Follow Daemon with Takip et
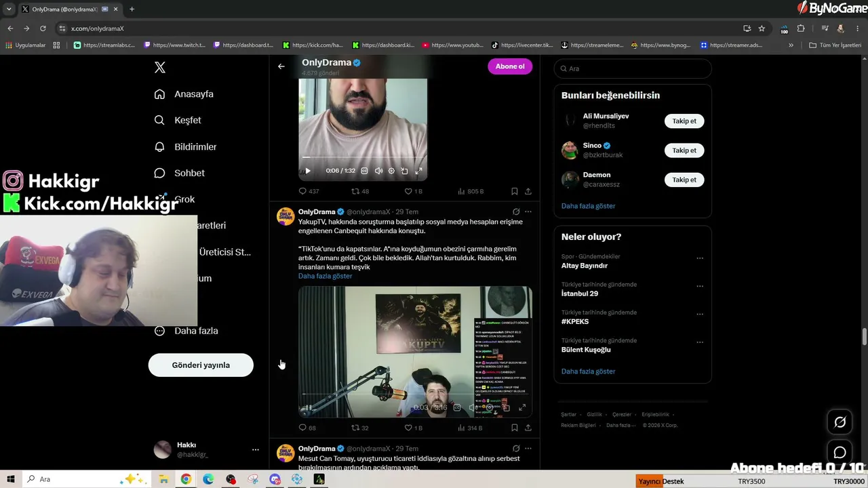This screenshot has height=488, width=868. [x=684, y=180]
